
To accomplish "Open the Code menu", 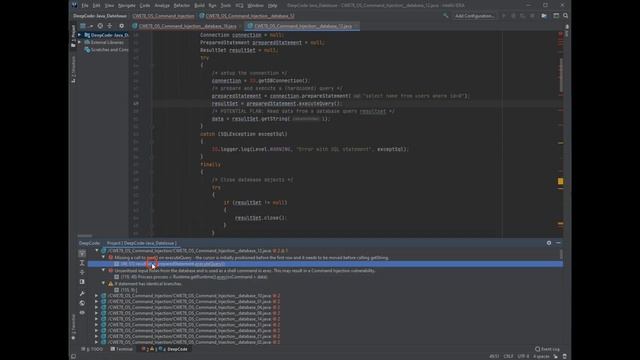I will (145, 5).
